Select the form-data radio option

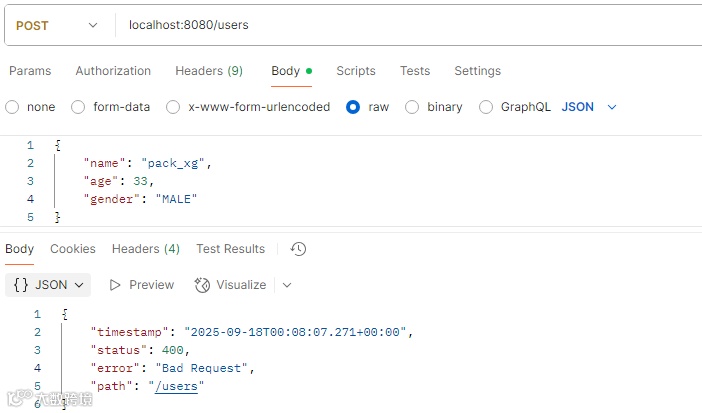point(78,107)
